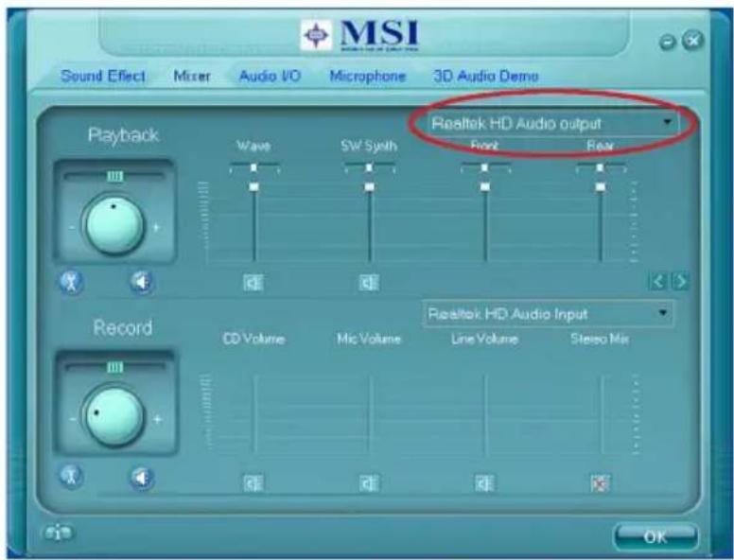The image size is (734, 560).
Task: Click the MSI logo
Action: pyautogui.click(x=359, y=35)
